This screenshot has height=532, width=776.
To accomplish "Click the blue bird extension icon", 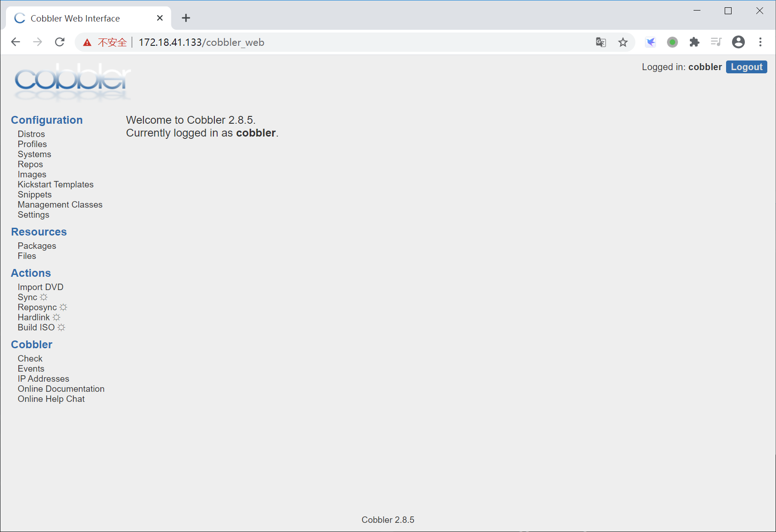I will click(x=650, y=42).
